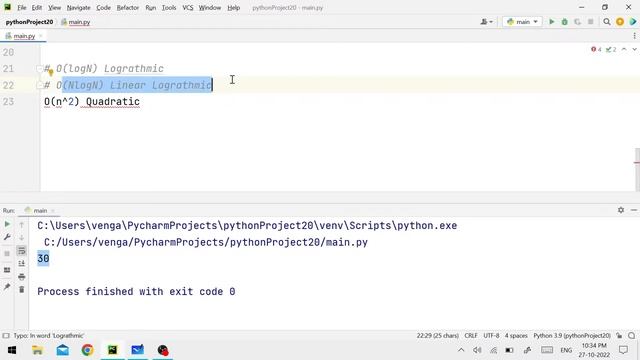The height and width of the screenshot is (360, 640).
Task: Start the Debug bug icon in toolbar
Action: (564, 22)
